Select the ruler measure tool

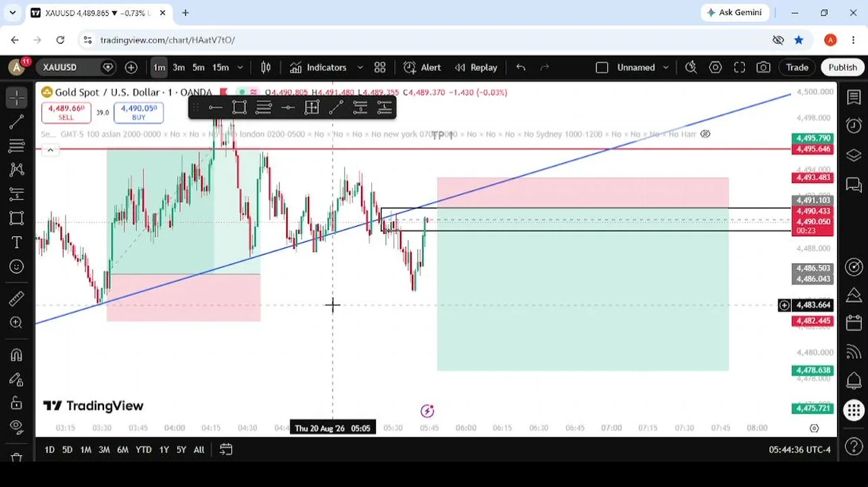17,298
